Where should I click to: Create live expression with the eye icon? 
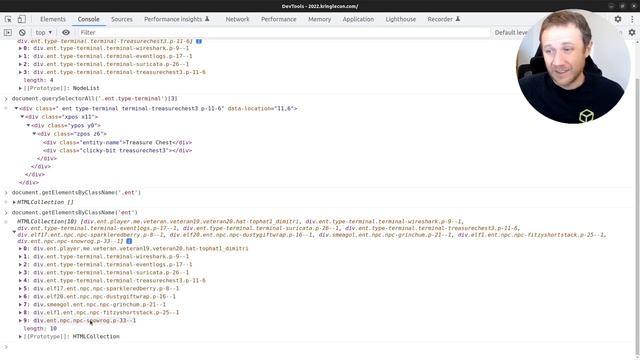[x=66, y=32]
